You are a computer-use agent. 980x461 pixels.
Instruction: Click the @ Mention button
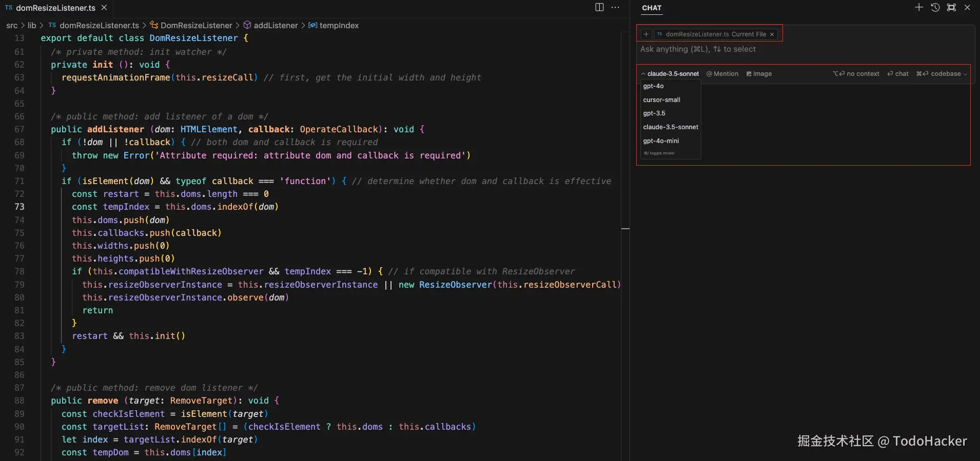(x=722, y=74)
